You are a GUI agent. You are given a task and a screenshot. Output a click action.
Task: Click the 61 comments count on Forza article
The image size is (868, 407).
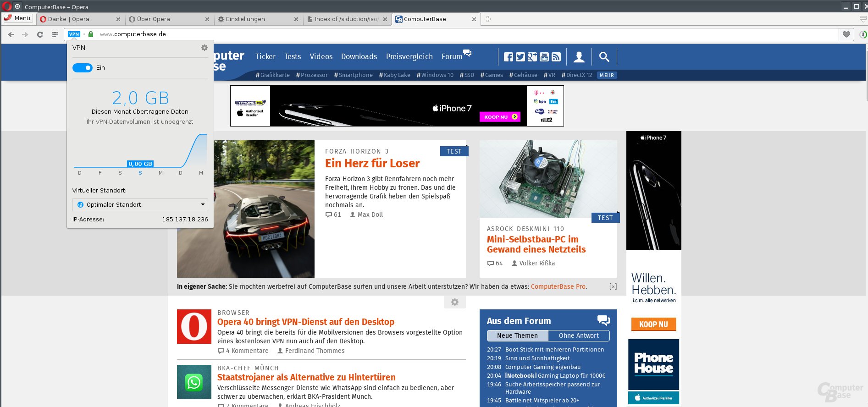pos(333,214)
